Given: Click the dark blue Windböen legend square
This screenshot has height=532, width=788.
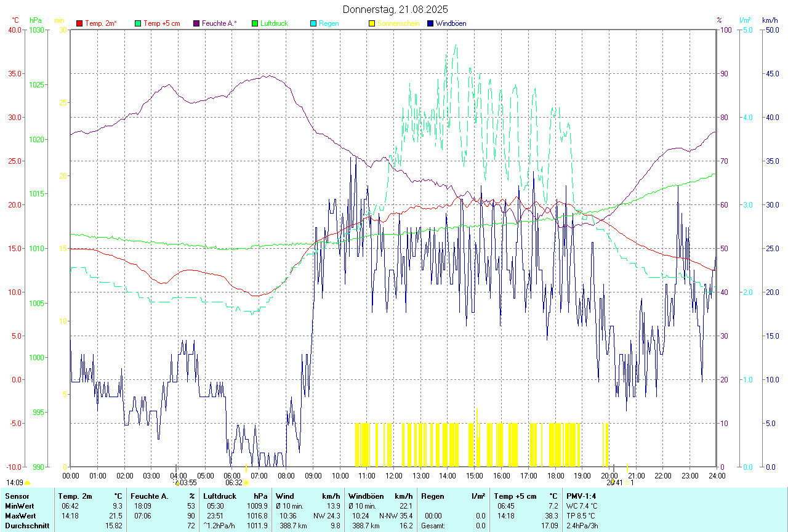Looking at the screenshot, I should pyautogui.click(x=430, y=23).
